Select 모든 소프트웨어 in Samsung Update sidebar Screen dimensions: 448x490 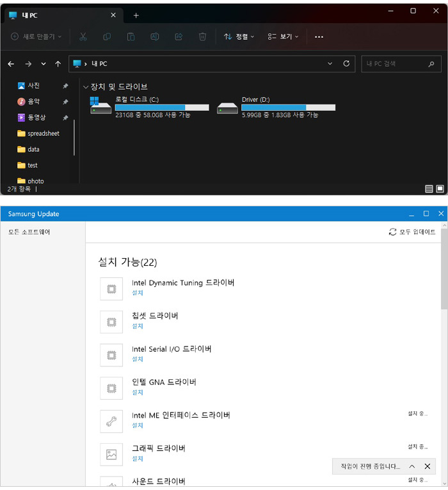[29, 232]
